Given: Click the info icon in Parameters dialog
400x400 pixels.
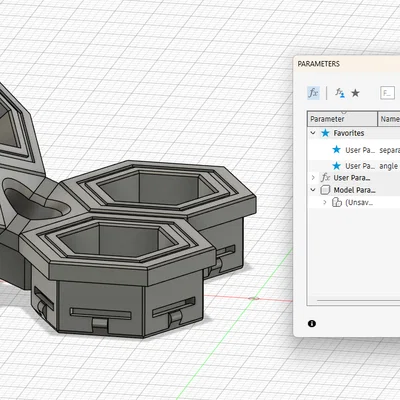Looking at the screenshot, I should [312, 323].
